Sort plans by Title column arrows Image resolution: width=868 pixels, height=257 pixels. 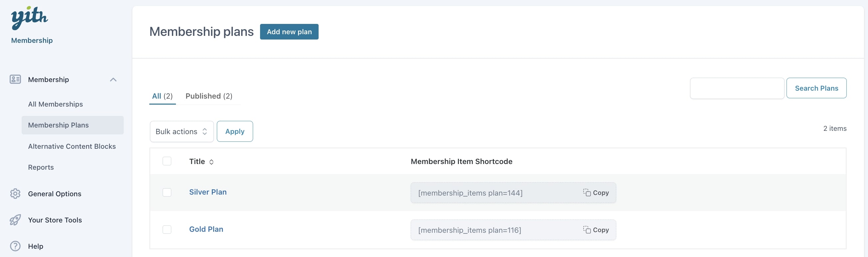[211, 162]
